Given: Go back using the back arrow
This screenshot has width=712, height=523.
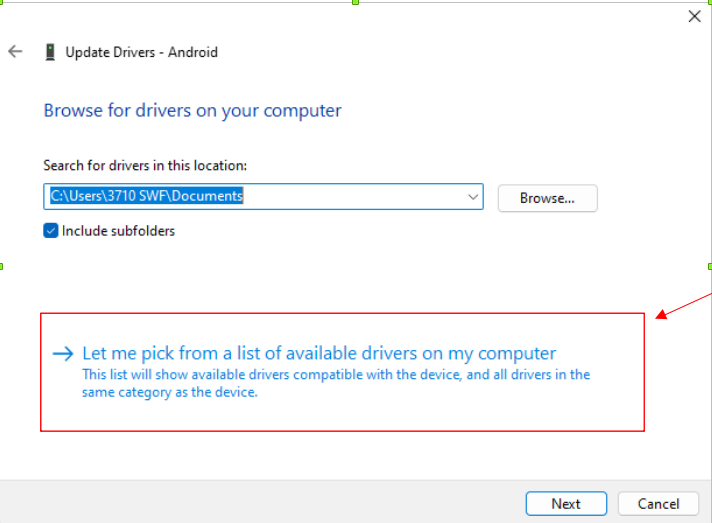Looking at the screenshot, I should pyautogui.click(x=15, y=52).
